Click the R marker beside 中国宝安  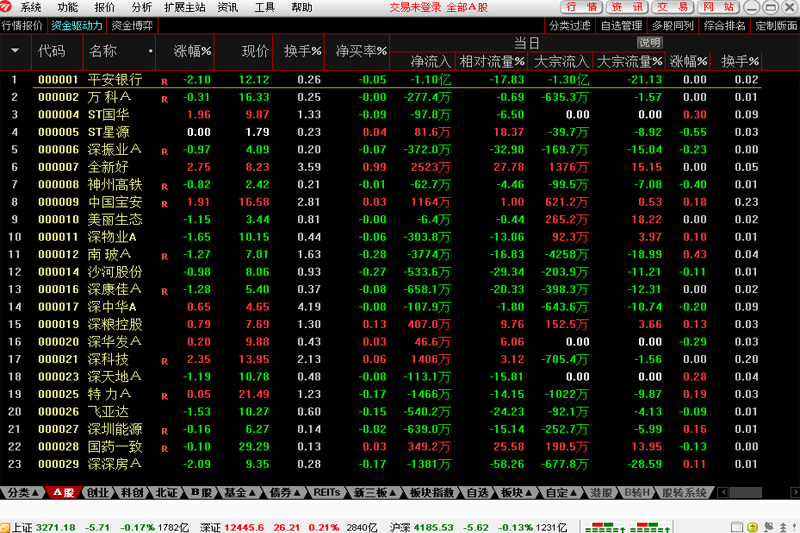coord(164,204)
